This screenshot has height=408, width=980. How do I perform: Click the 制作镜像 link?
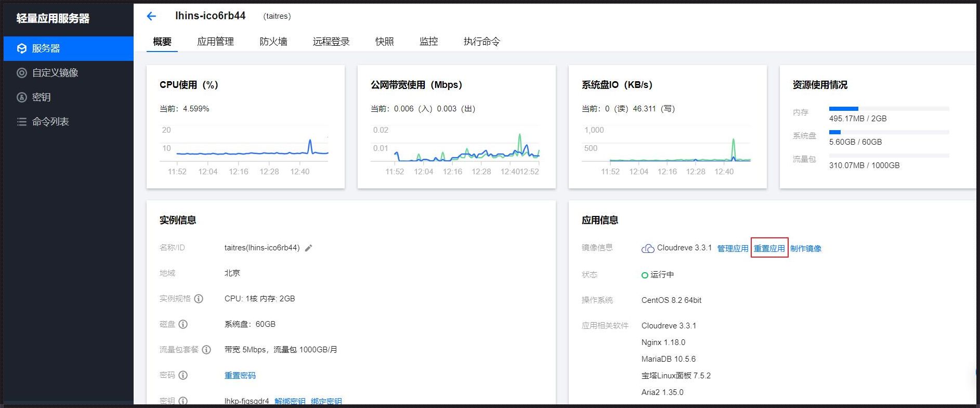[806, 248]
